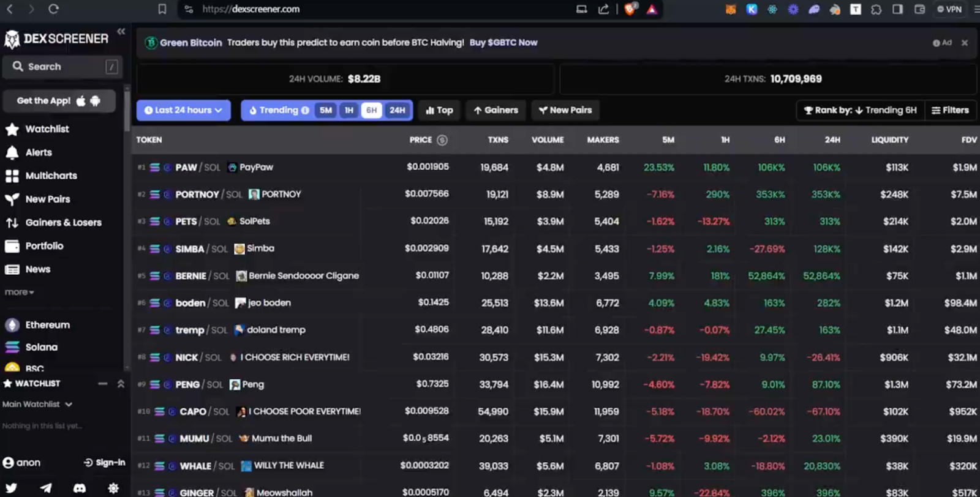This screenshot has width=980, height=497.
Task: Open Brave shields icon
Action: coord(630,9)
